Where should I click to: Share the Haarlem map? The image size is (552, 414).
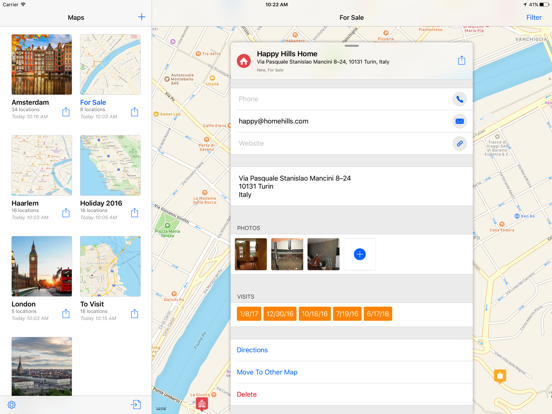pos(66,213)
